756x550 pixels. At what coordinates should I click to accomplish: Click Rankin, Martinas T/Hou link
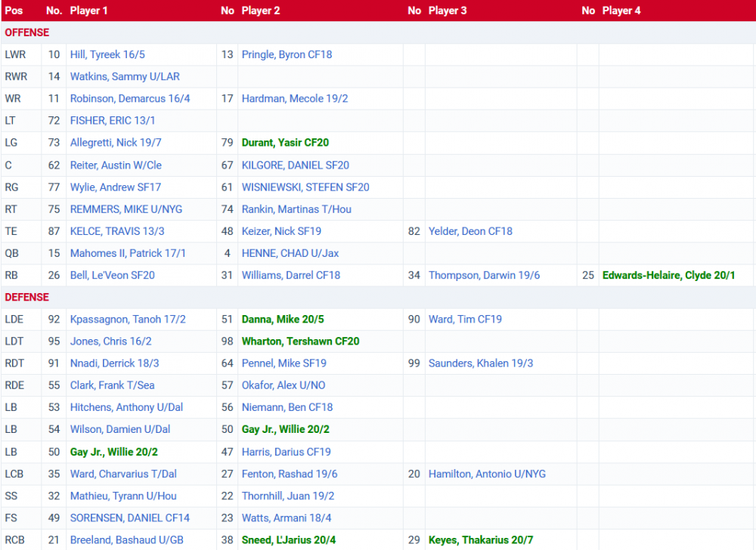[x=296, y=209]
